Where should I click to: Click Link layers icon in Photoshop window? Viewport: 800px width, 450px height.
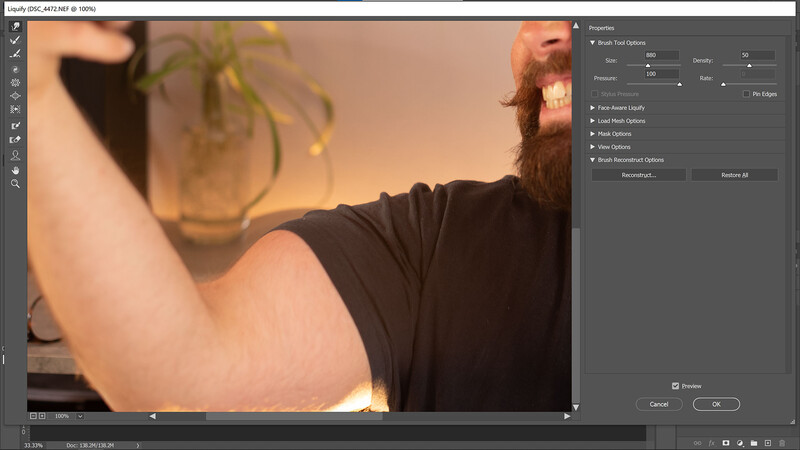point(697,443)
